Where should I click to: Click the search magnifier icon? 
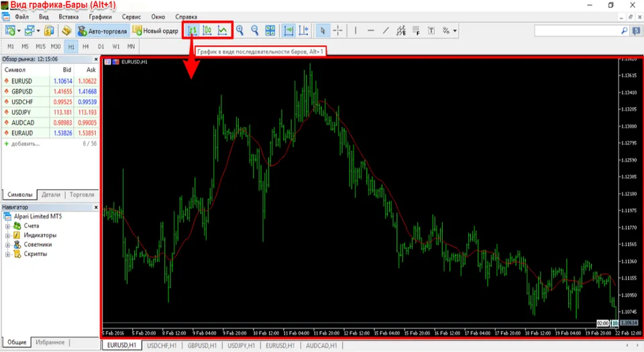[x=624, y=30]
